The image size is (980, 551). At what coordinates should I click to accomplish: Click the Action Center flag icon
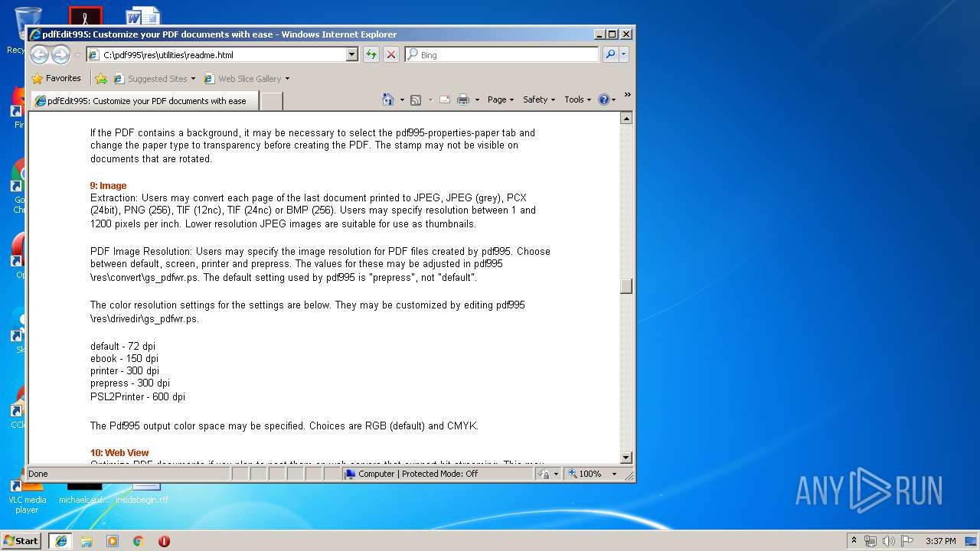point(907,540)
